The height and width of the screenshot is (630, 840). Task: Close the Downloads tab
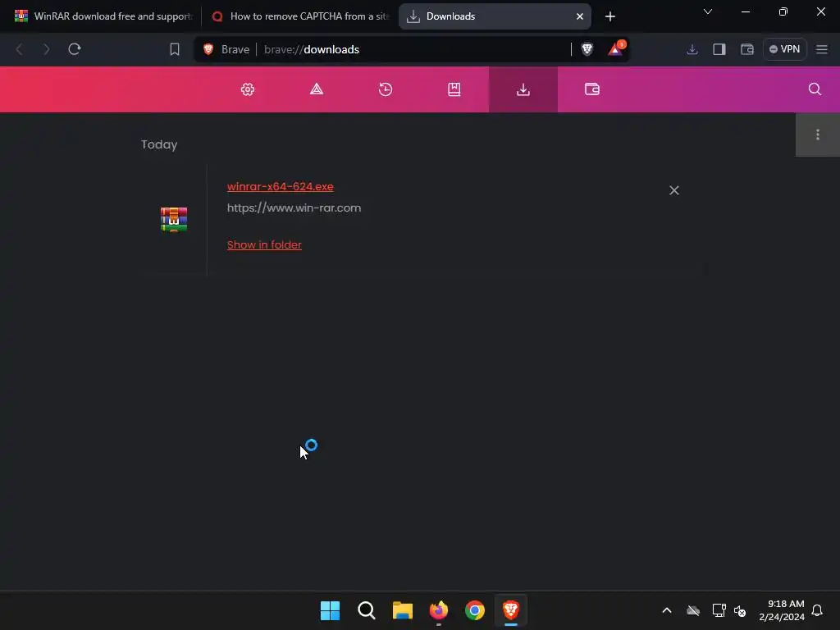click(580, 16)
